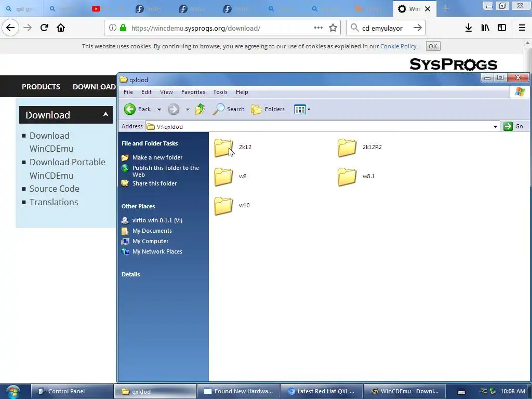Viewport: 532px width, 399px height.
Task: Open Firefox downloads arrow
Action: 469,28
